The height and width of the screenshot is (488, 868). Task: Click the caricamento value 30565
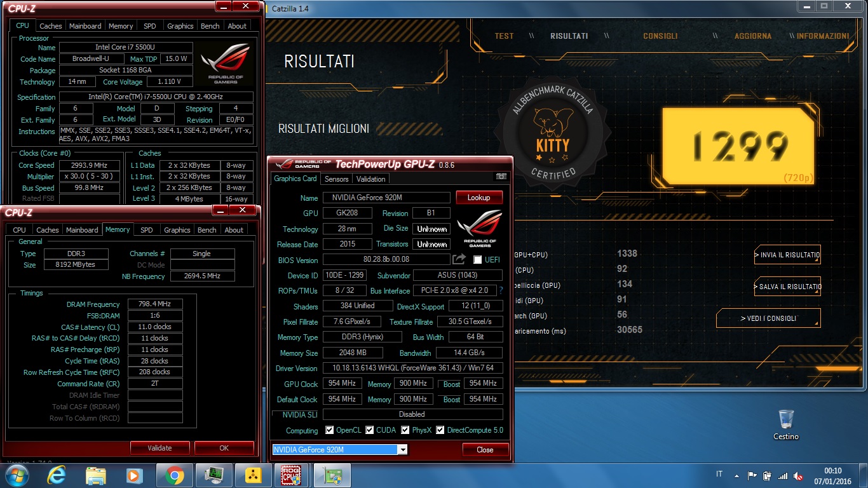coord(629,330)
